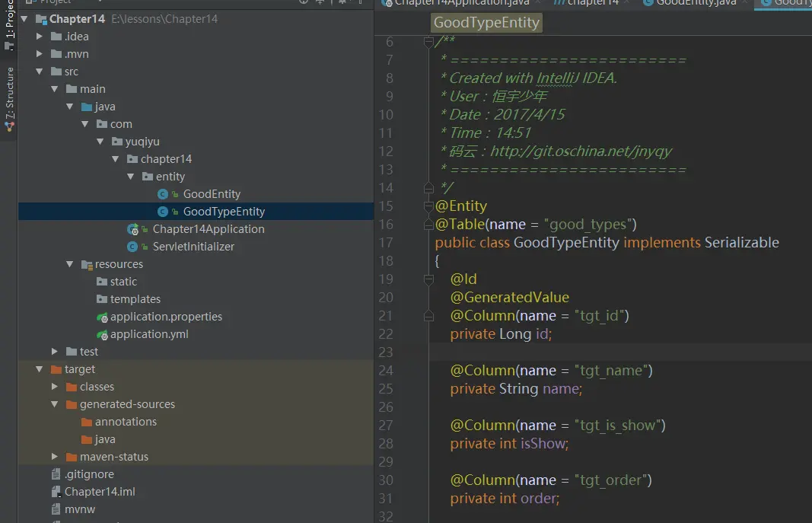Click the Serializable interface name
The image size is (812, 523).
(x=741, y=242)
